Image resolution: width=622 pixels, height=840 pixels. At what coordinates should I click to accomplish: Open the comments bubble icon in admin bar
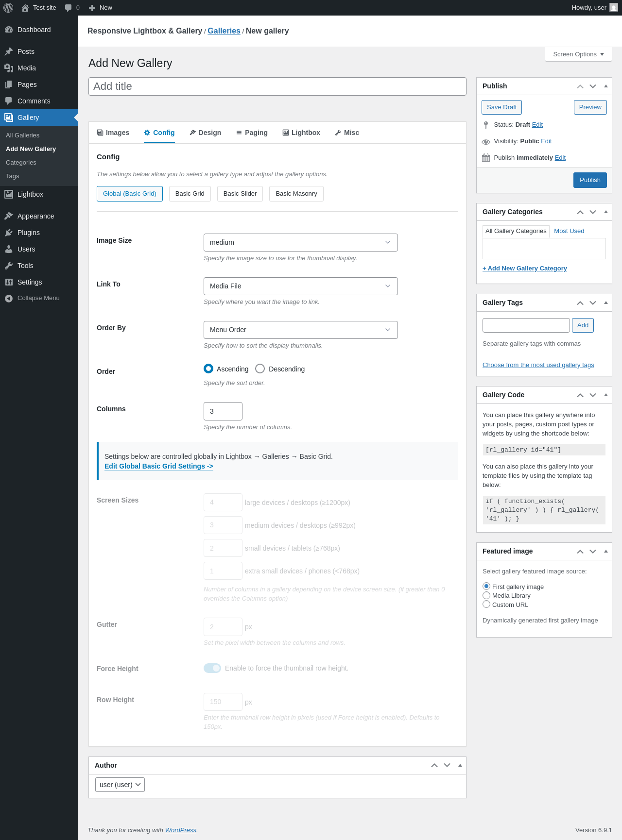coord(68,8)
